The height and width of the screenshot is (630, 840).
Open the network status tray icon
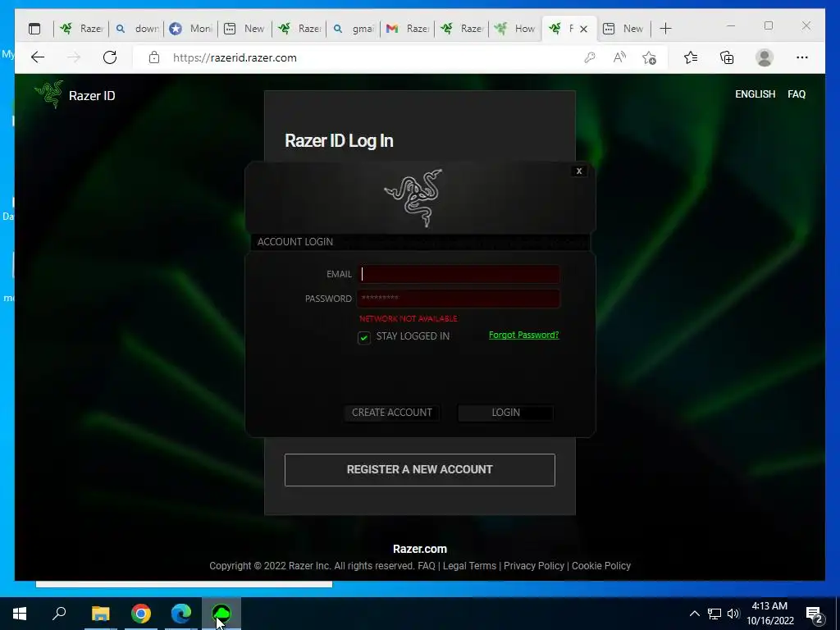click(714, 614)
